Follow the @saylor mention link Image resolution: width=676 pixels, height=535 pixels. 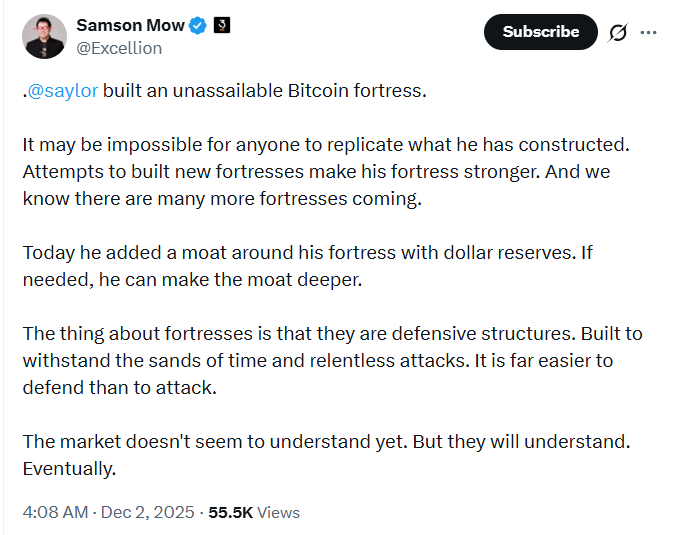pos(62,90)
